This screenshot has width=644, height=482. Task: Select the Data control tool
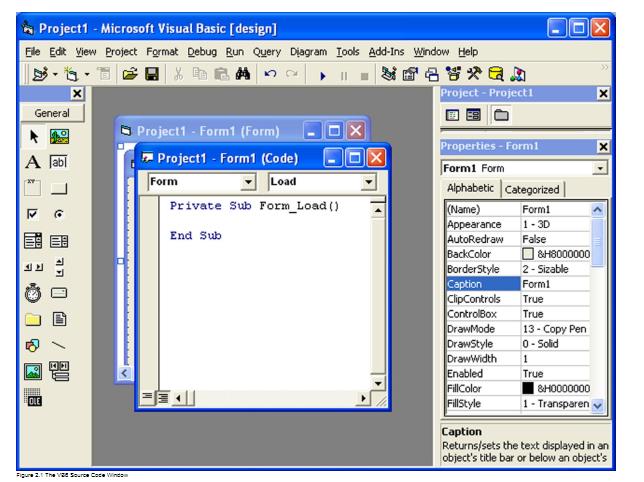(59, 371)
